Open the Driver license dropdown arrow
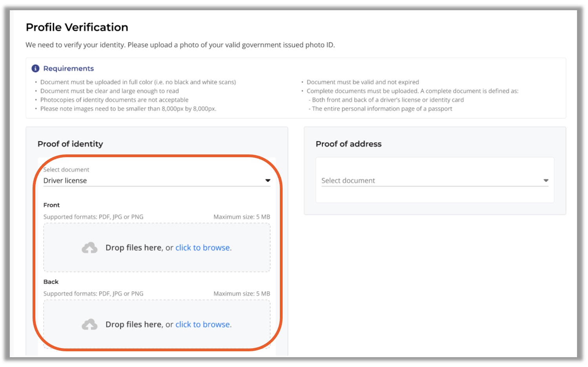 pos(268,180)
